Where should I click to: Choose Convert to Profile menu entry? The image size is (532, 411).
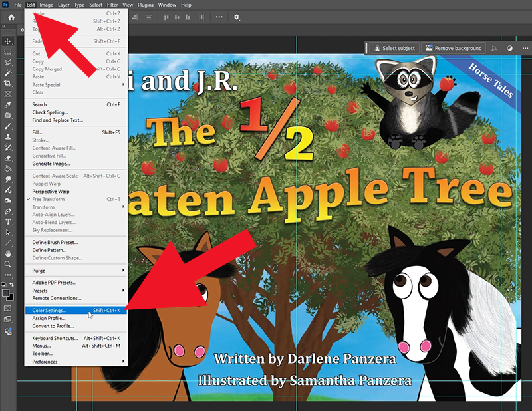pos(76,326)
